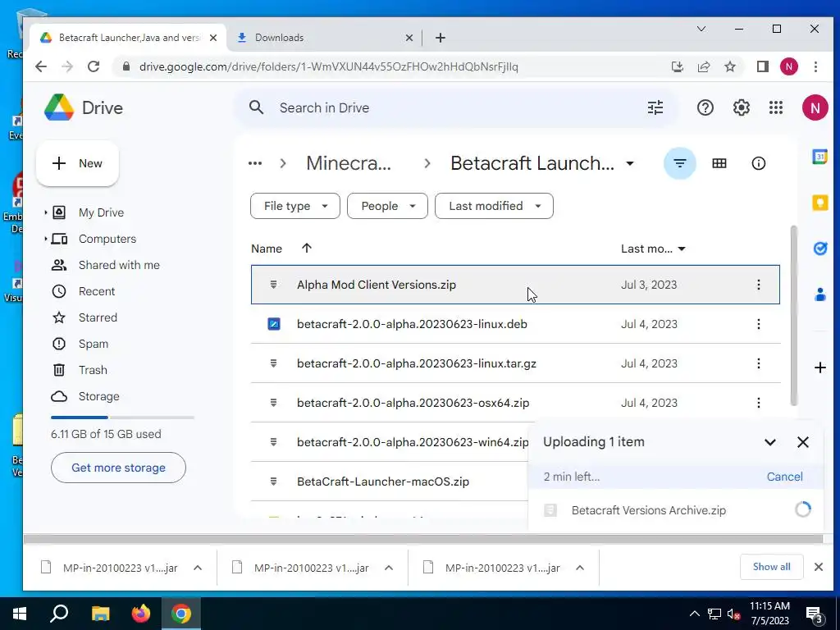Click the file list vertical scrollbar
Image resolution: width=840 pixels, height=630 pixels.
tap(793, 315)
